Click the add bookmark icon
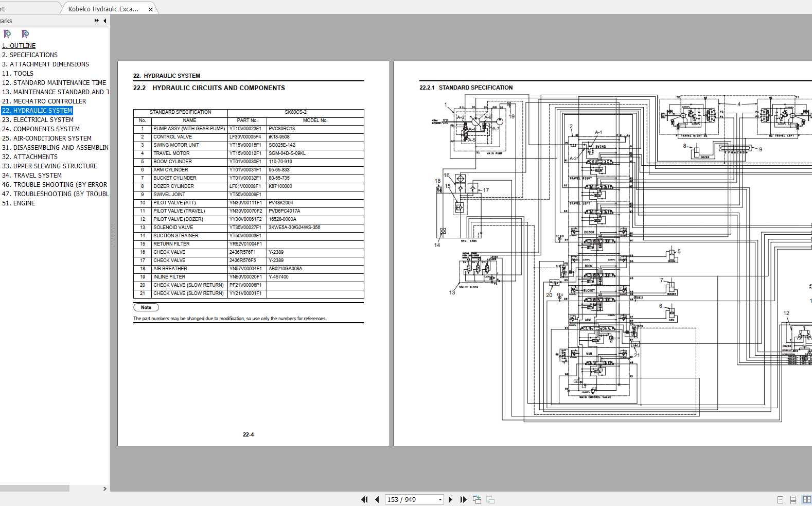 [x=7, y=34]
